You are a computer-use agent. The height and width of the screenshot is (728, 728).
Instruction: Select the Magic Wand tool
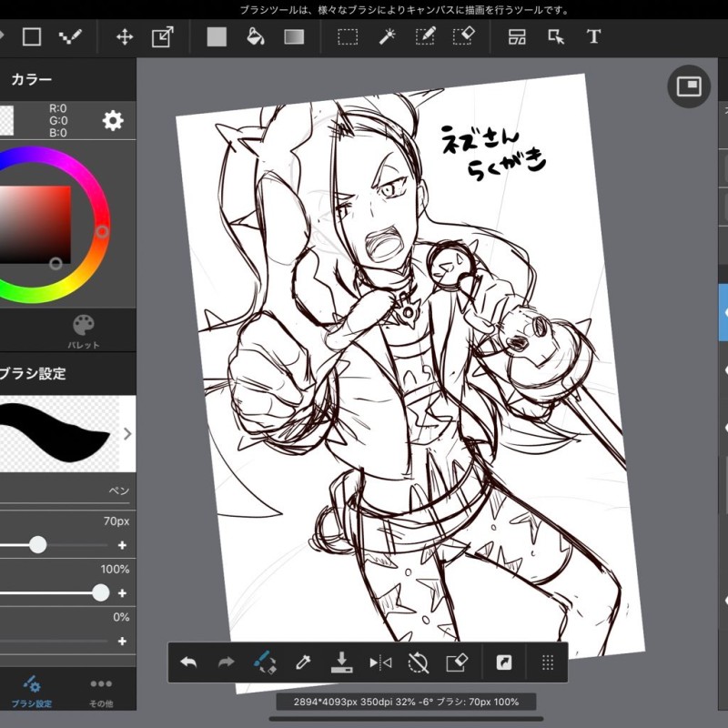pyautogui.click(x=387, y=36)
